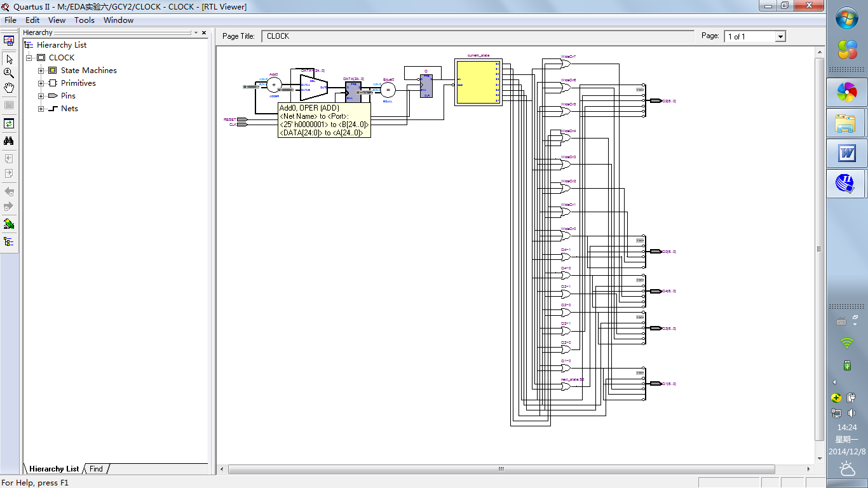868x488 pixels.
Task: Select the WideOr0 gate symbol
Action: click(566, 236)
